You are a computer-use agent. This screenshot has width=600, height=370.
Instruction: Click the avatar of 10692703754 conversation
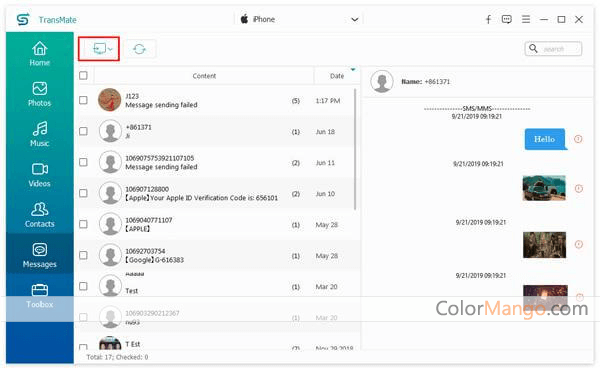(110, 255)
